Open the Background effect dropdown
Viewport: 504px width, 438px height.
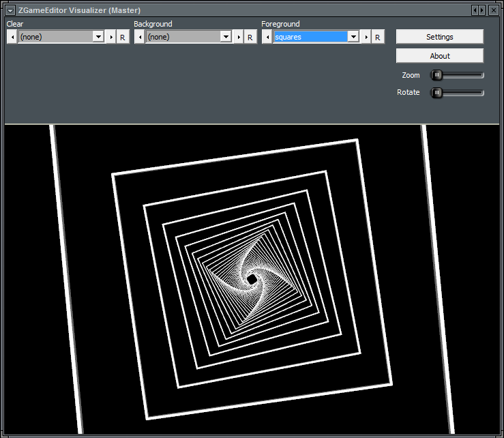click(x=226, y=37)
